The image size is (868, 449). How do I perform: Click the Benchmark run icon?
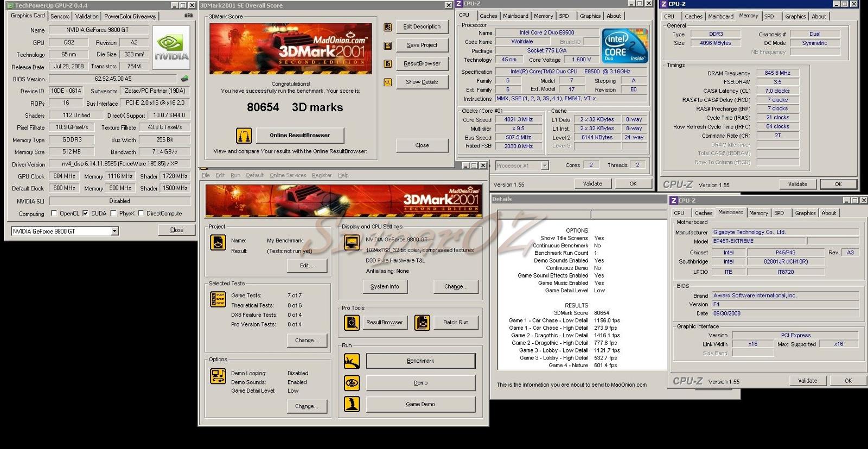(x=352, y=361)
